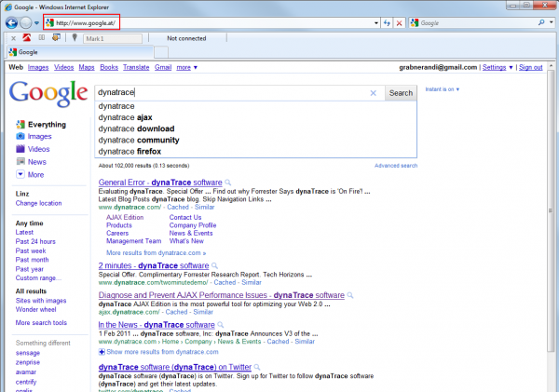Choose Custom range time filter
The height and width of the screenshot is (392, 559).
tap(38, 278)
